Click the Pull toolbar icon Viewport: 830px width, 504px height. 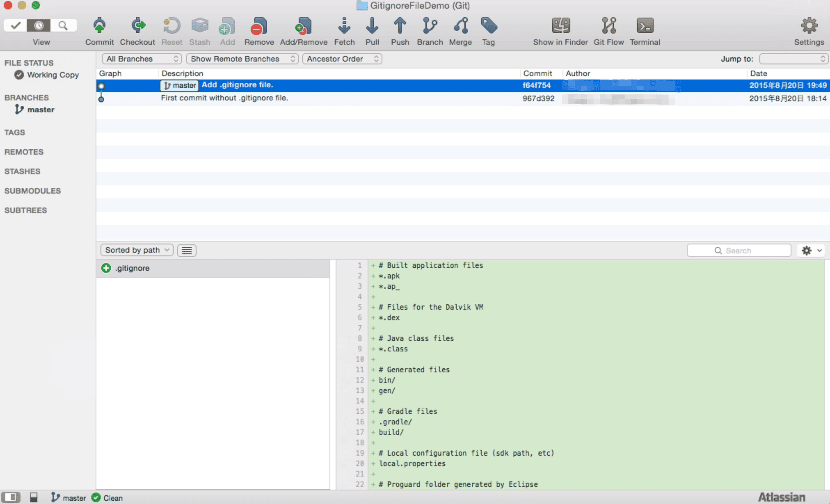(x=372, y=26)
